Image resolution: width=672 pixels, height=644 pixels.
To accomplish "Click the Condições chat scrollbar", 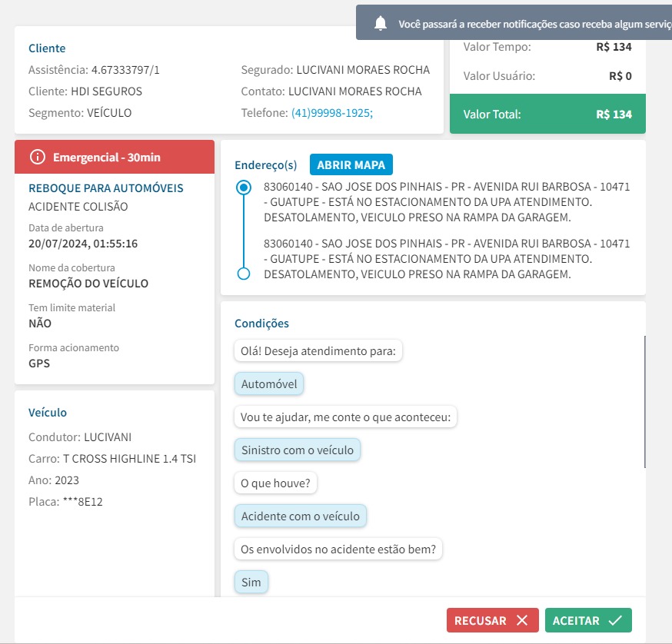I will (644, 401).
